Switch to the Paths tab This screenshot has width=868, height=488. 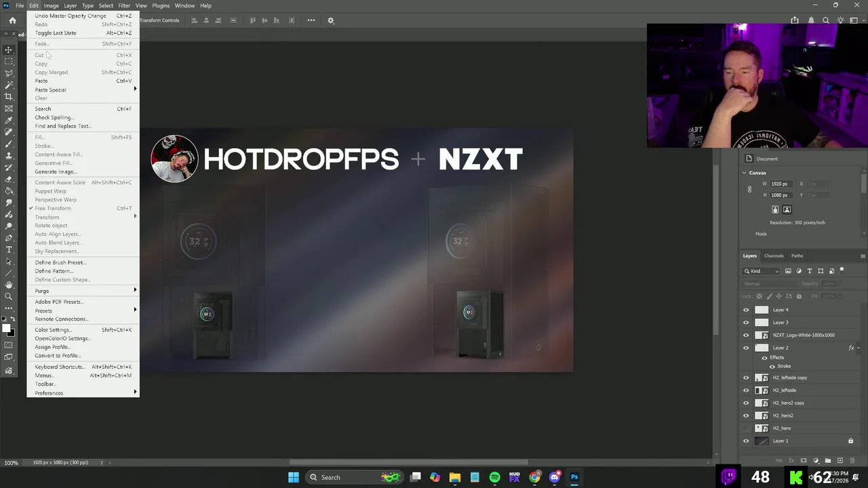797,256
